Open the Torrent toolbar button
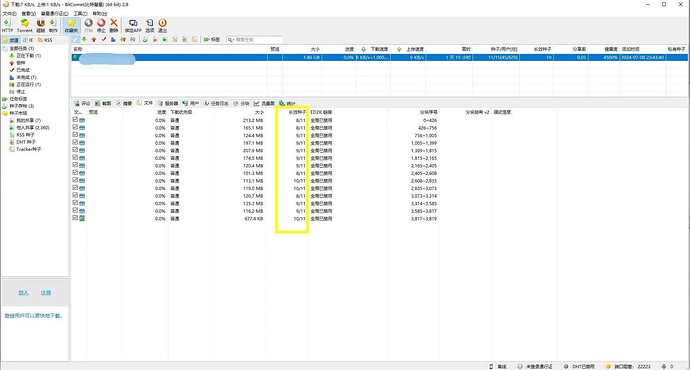The image size is (690, 370). pos(25,26)
